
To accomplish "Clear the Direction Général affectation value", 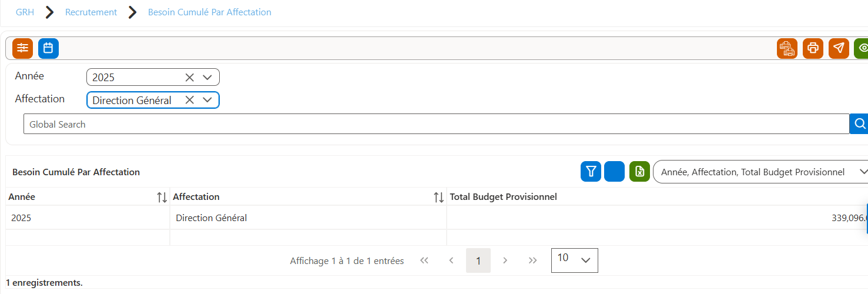I will coord(189,100).
